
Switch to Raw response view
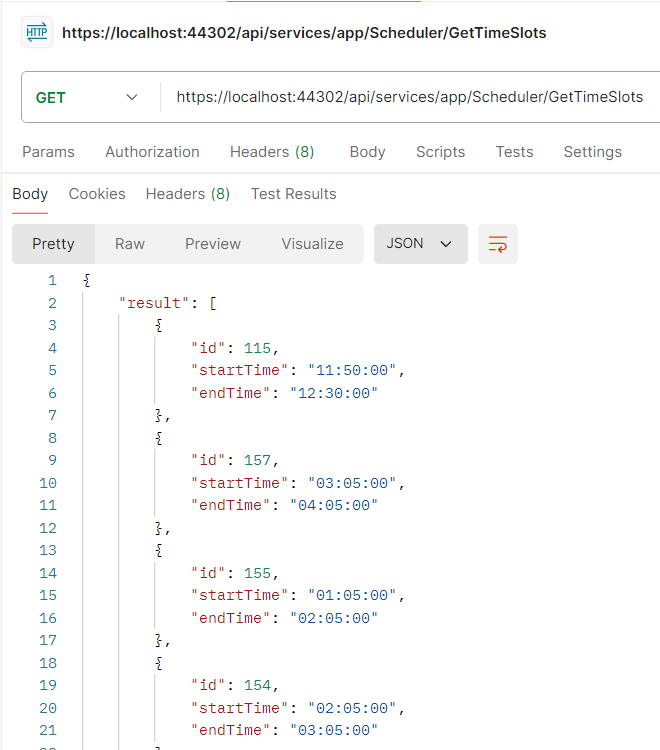point(130,244)
